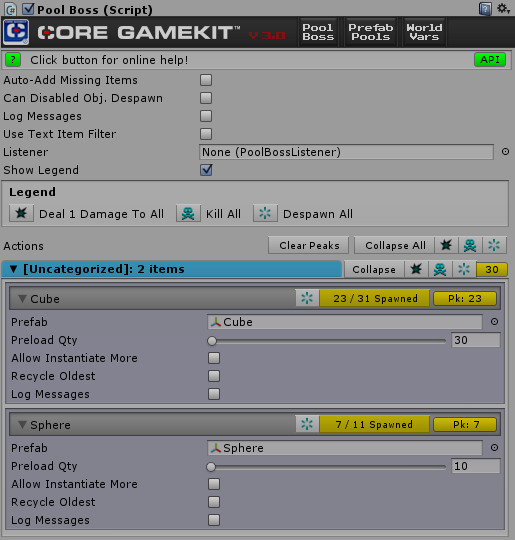Image resolution: width=515 pixels, height=540 pixels.
Task: Click Despawn All icon in Actions row
Action: (494, 246)
